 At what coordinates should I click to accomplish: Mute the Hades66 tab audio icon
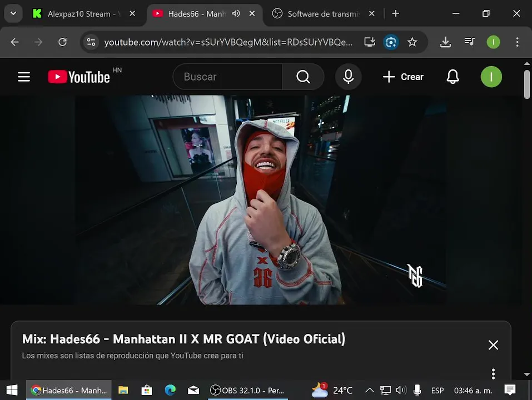(236, 13)
